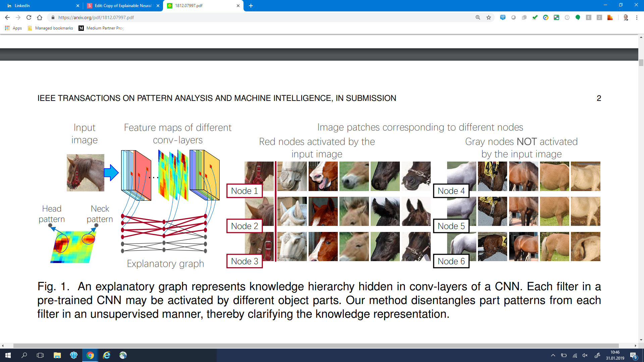The image size is (644, 362).
Task: Open the Chrome profile avatar
Action: 626,17
